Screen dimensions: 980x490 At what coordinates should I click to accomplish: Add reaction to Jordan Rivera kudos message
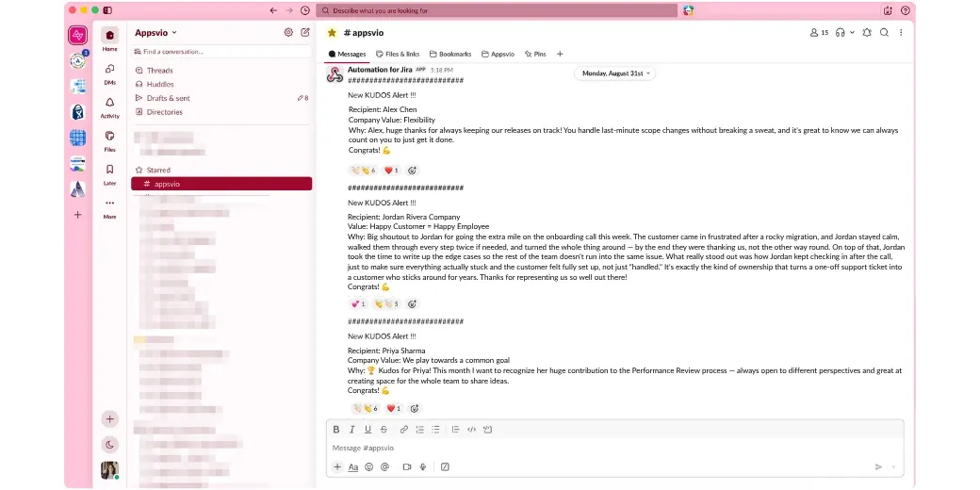412,304
